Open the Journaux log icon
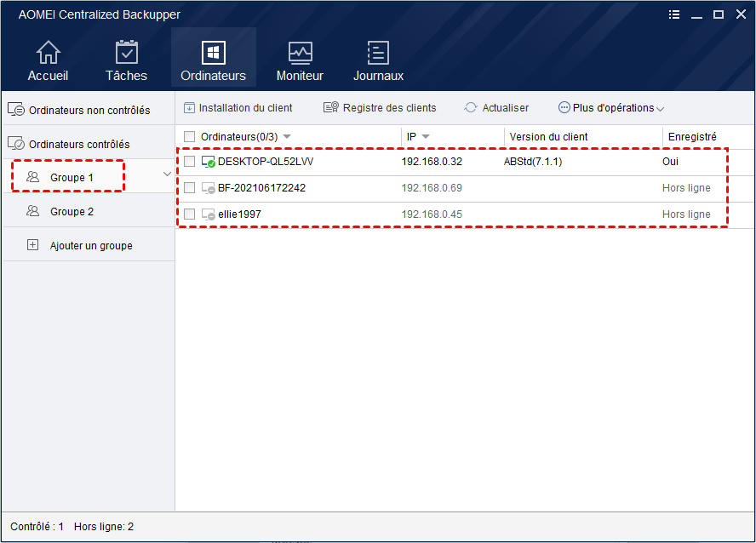The height and width of the screenshot is (543, 756). pos(378,52)
